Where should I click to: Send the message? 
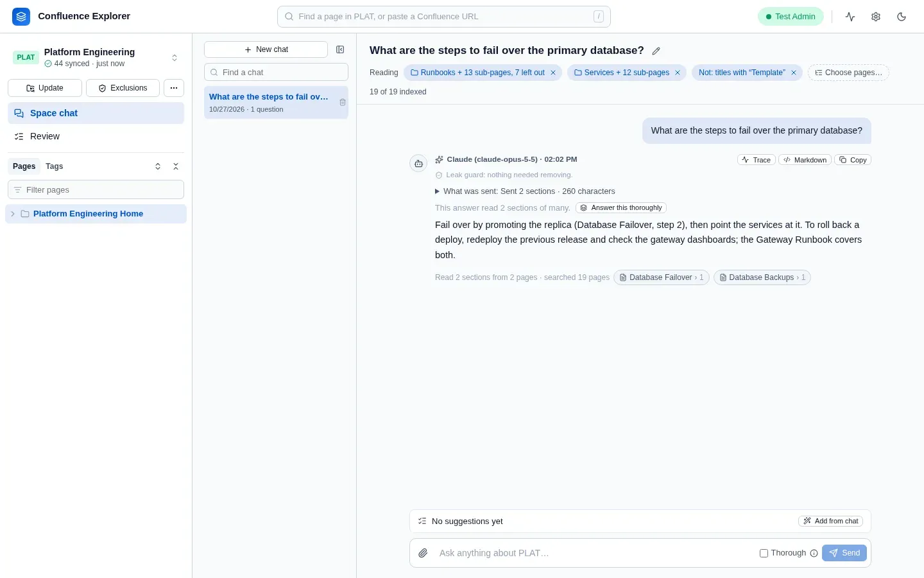click(844, 553)
